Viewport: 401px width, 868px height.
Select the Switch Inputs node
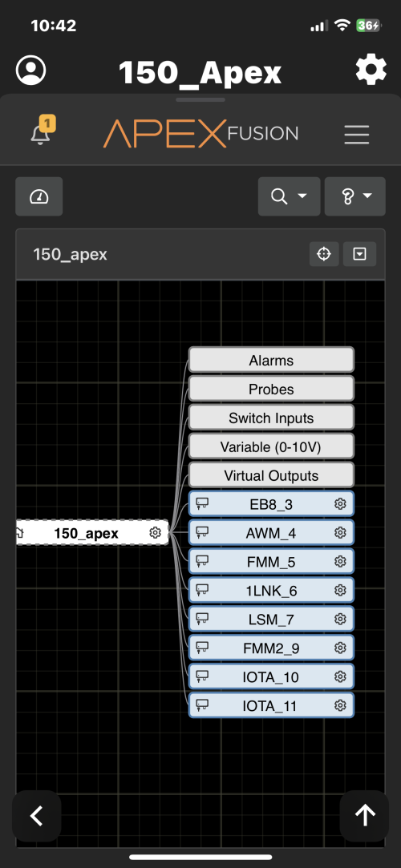[271, 418]
